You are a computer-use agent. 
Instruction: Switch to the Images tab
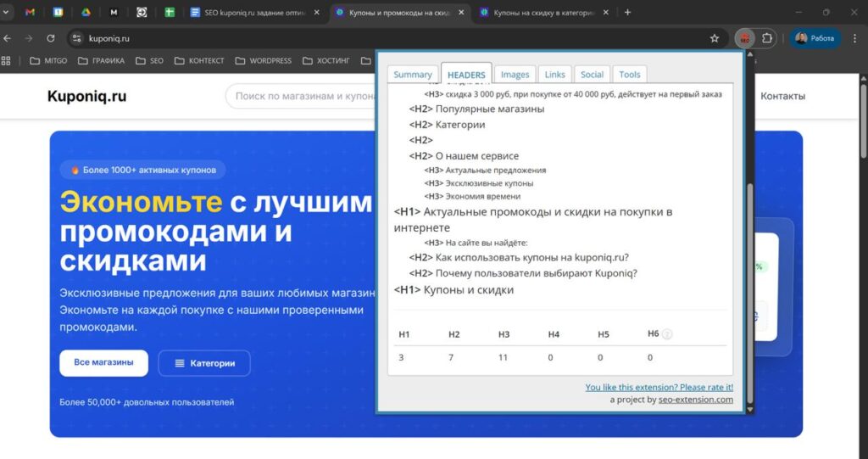pos(515,75)
